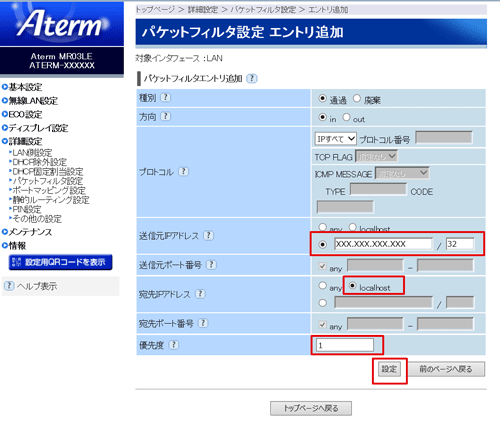Expand 基本設定 menu section
The image size is (500, 432).
(22, 87)
